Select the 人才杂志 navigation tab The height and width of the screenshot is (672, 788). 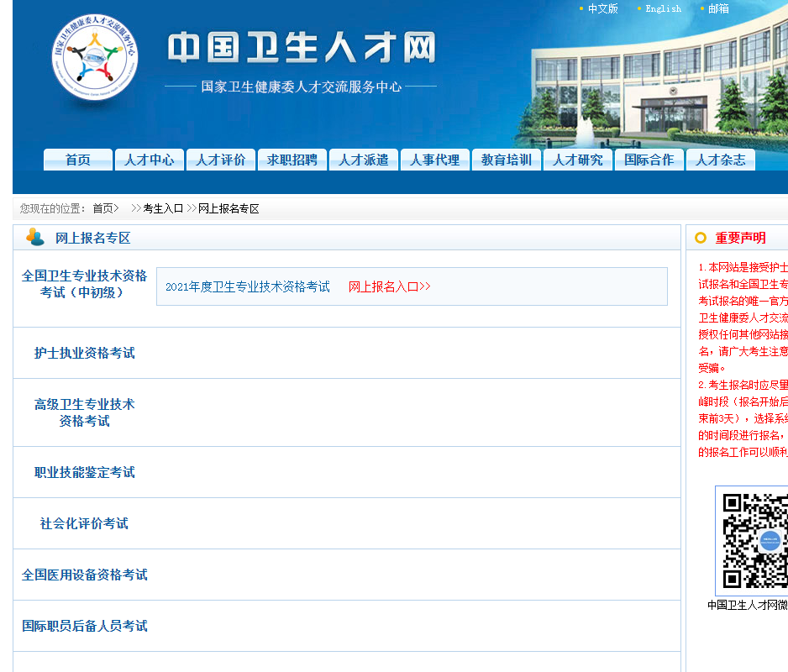(x=720, y=160)
